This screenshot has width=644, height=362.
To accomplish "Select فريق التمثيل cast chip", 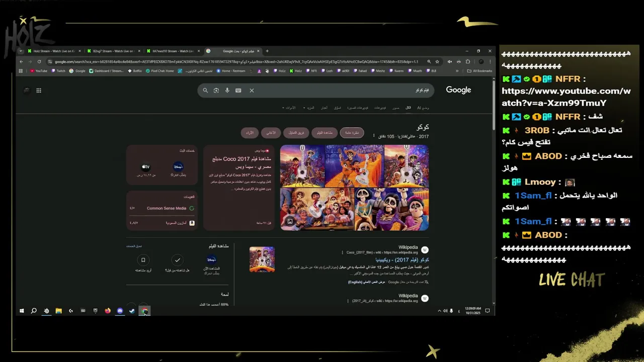I will click(296, 133).
